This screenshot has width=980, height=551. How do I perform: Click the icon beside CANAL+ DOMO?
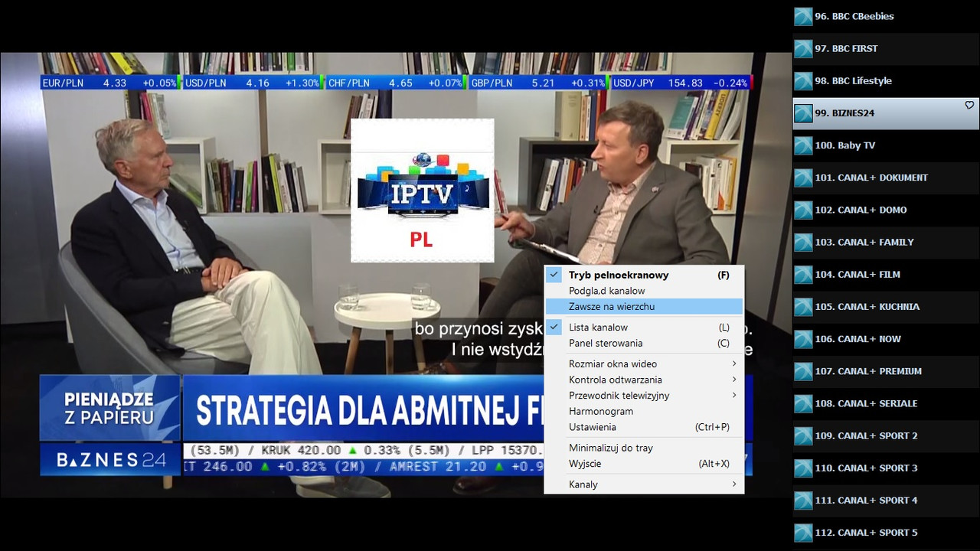(803, 210)
